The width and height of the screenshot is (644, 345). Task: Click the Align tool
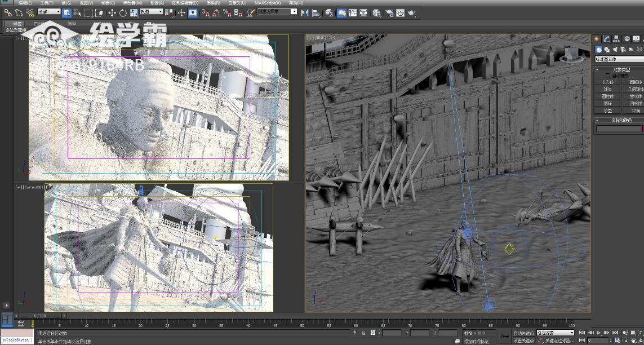316,13
